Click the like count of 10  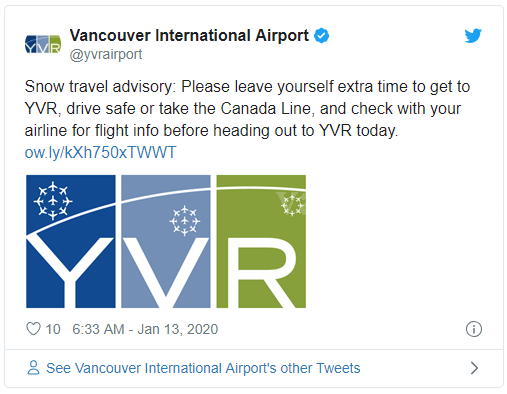click(x=53, y=329)
